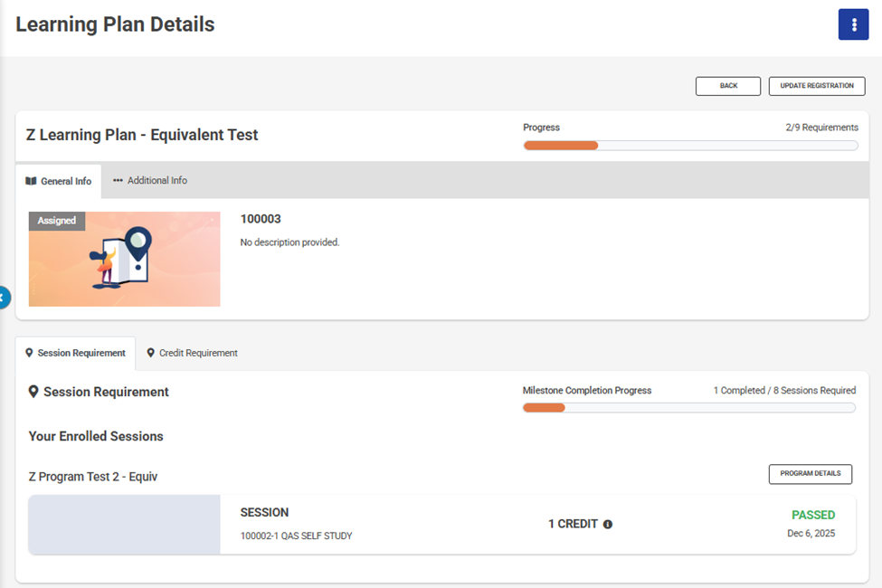Click the Milestone Completion Progress bar
Screen dimensions: 882x588
click(x=688, y=408)
